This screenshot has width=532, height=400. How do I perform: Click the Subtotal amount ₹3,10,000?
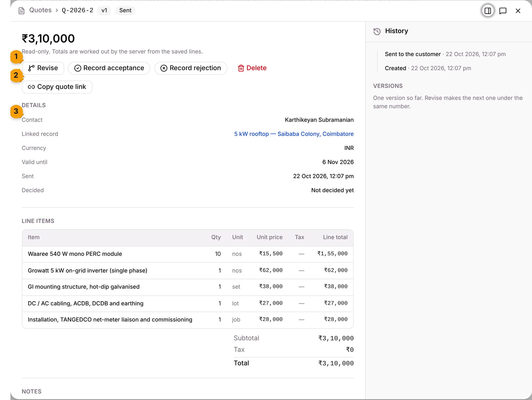[x=336, y=338]
